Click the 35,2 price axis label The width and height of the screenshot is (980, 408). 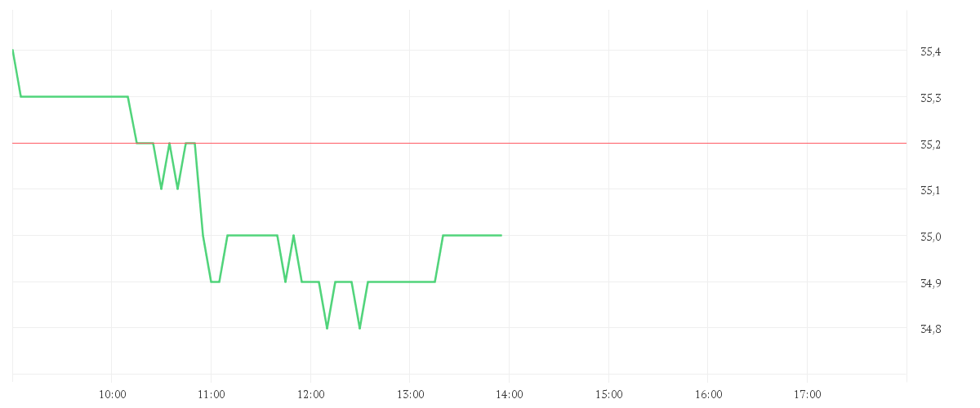(x=931, y=145)
